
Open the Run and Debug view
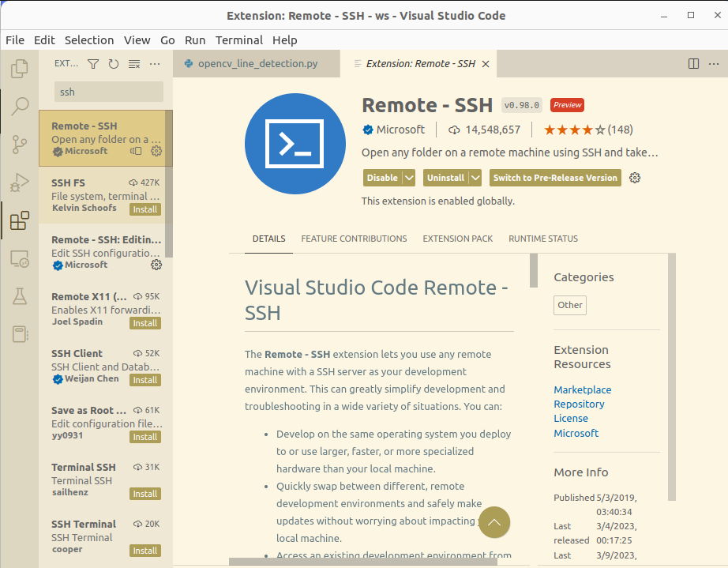click(x=19, y=182)
